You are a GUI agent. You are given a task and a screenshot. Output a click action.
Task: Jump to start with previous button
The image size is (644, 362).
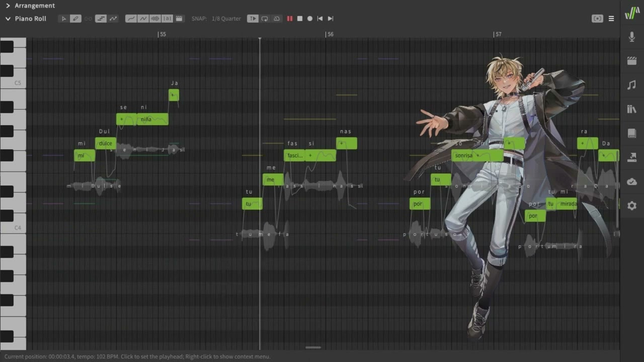click(320, 19)
